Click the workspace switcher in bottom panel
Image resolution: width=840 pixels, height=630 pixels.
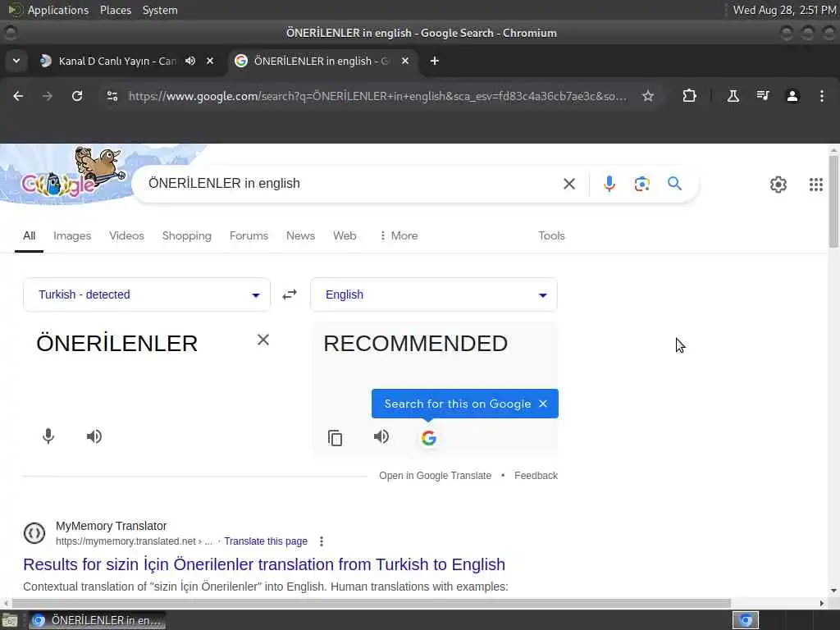745,620
